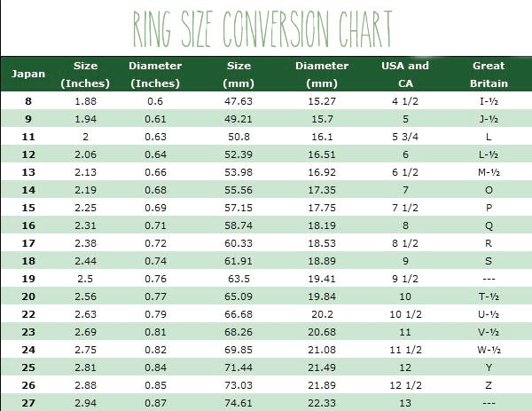Select the Size (mm) column header
The height and width of the screenshot is (411, 532).
tap(239, 75)
